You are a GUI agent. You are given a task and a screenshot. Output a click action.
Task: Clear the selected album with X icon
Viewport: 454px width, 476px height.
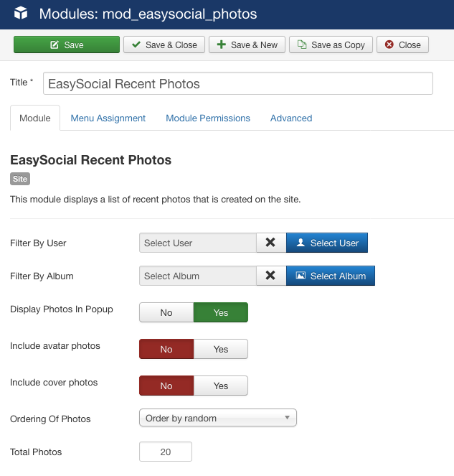click(x=270, y=276)
